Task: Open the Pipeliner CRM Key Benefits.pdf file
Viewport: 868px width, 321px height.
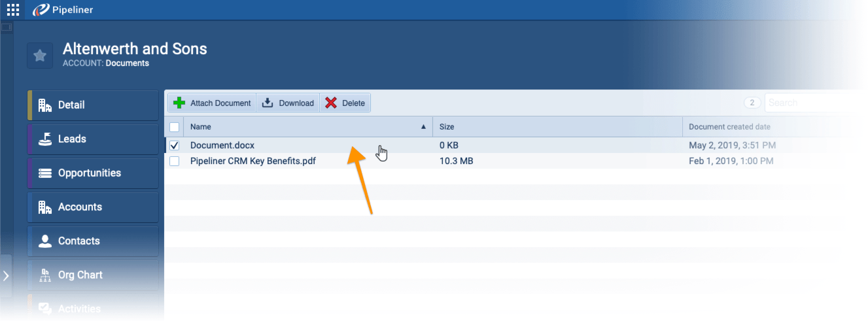Action: 252,161
